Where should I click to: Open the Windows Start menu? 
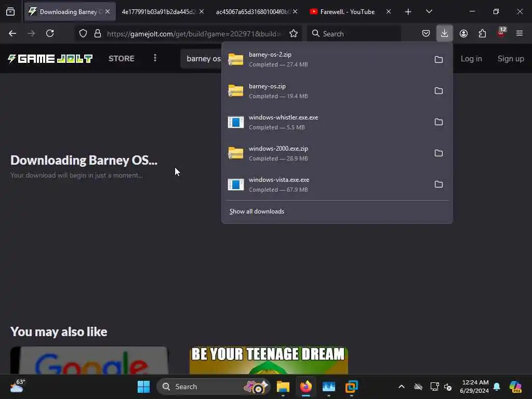[143, 387]
